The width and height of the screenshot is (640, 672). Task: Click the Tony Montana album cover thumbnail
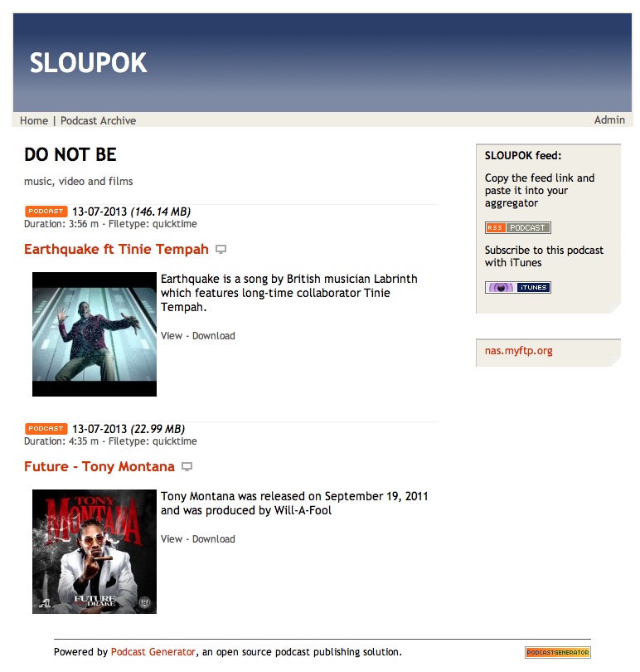click(x=95, y=552)
